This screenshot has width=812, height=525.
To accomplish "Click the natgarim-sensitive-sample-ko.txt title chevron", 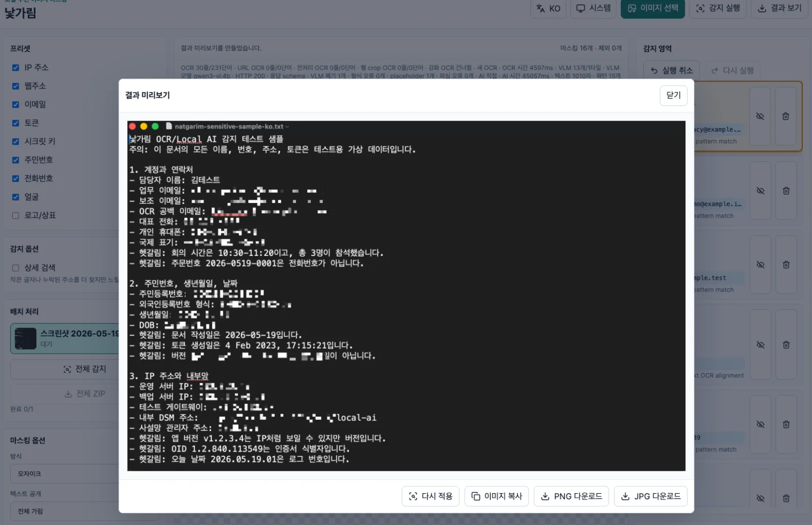I will 287,127.
